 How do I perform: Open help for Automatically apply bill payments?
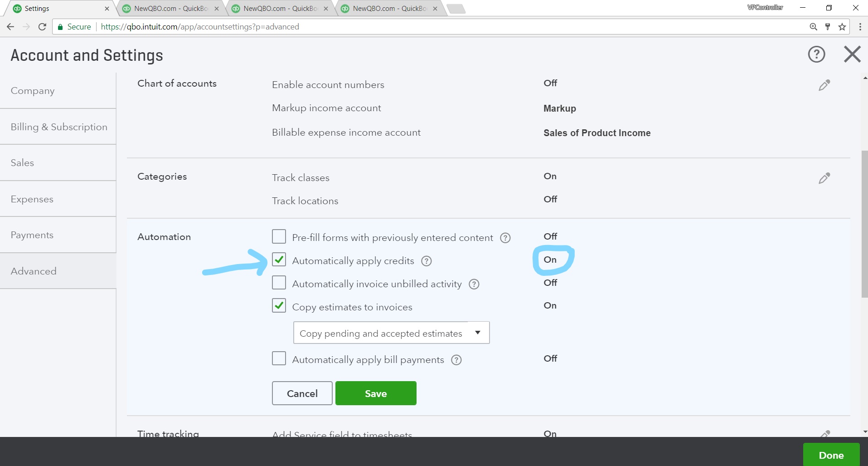pos(456,360)
